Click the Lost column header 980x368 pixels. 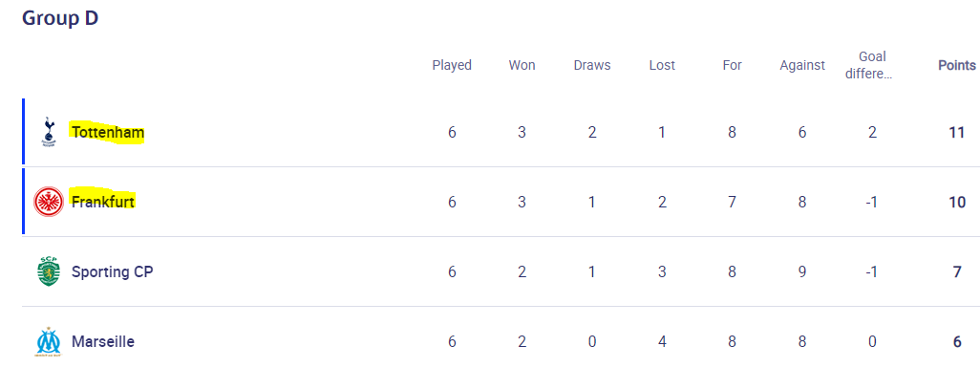(x=662, y=65)
